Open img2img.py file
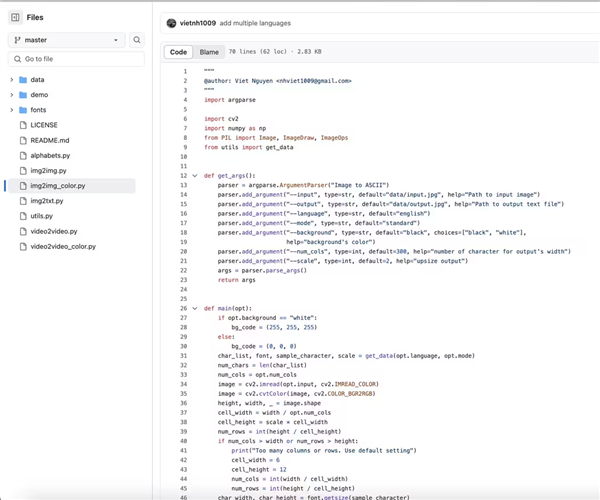Screen dimensions: 600x500 tap(48, 171)
